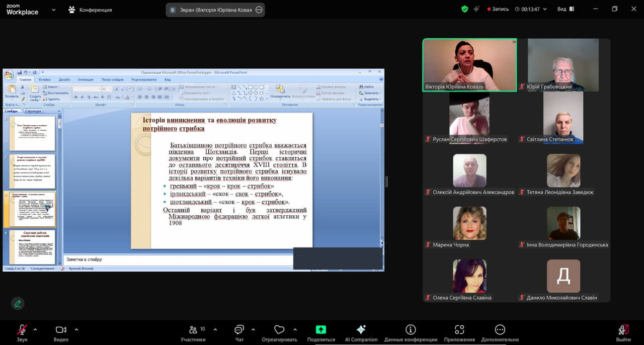
Task: Click the Запись recording indicator
Action: 498,9
